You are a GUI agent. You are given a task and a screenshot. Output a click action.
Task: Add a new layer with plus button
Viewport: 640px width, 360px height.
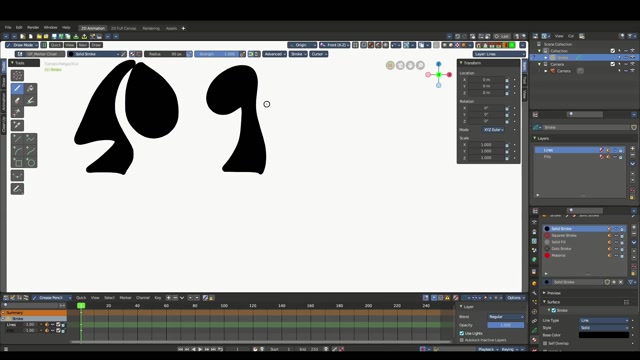tap(633, 149)
